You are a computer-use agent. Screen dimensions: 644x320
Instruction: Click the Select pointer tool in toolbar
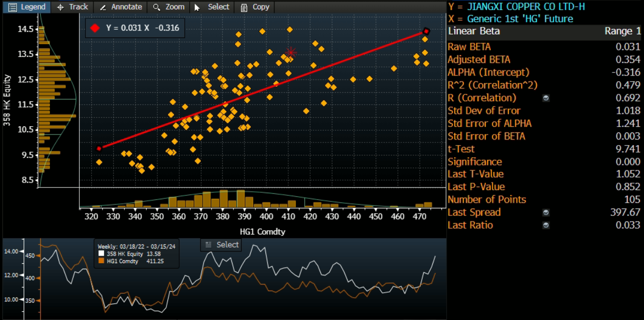tap(212, 7)
